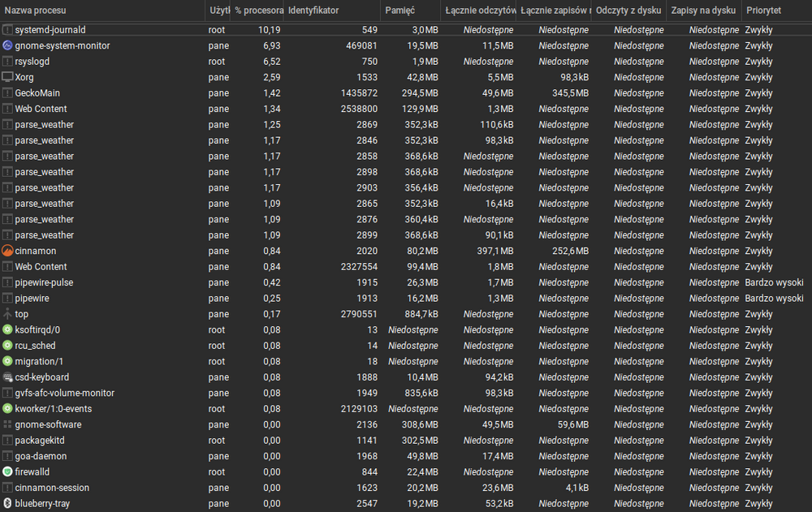812x512 pixels.
Task: Select the systemd-journald process name
Action: pyautogui.click(x=50, y=30)
